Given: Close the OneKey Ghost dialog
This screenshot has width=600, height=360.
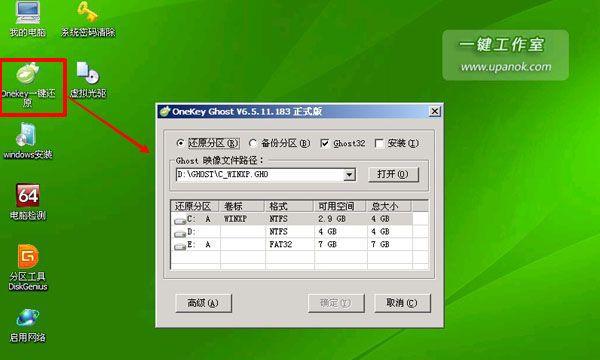Looking at the screenshot, I should click(x=434, y=111).
